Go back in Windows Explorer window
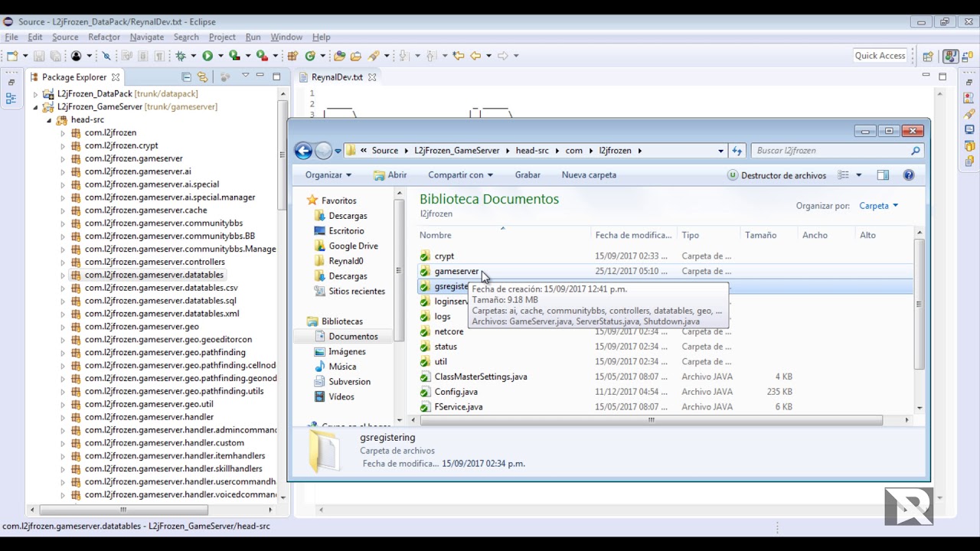 click(303, 151)
